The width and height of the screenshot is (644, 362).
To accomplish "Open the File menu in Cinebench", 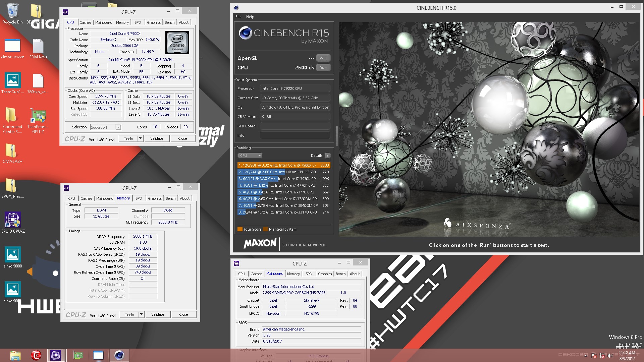I will pos(238,17).
